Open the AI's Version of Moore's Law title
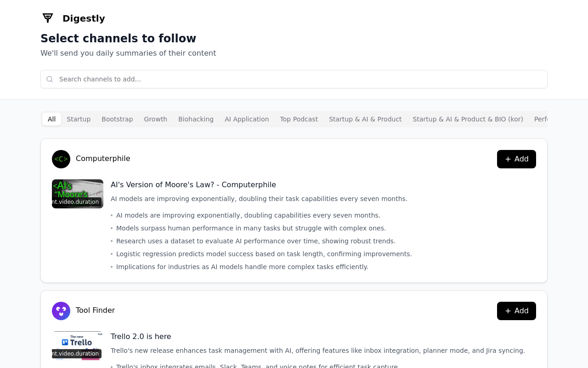This screenshot has width=588, height=368. [193, 185]
